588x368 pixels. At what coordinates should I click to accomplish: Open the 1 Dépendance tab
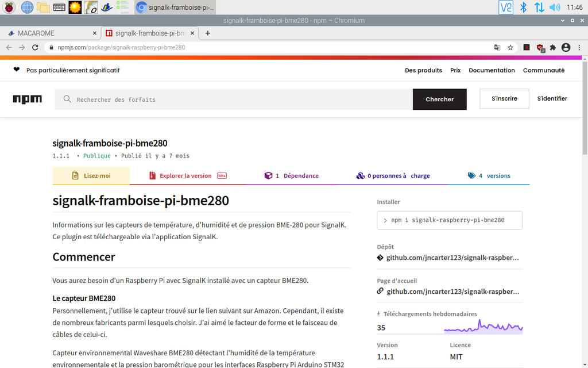[291, 176]
